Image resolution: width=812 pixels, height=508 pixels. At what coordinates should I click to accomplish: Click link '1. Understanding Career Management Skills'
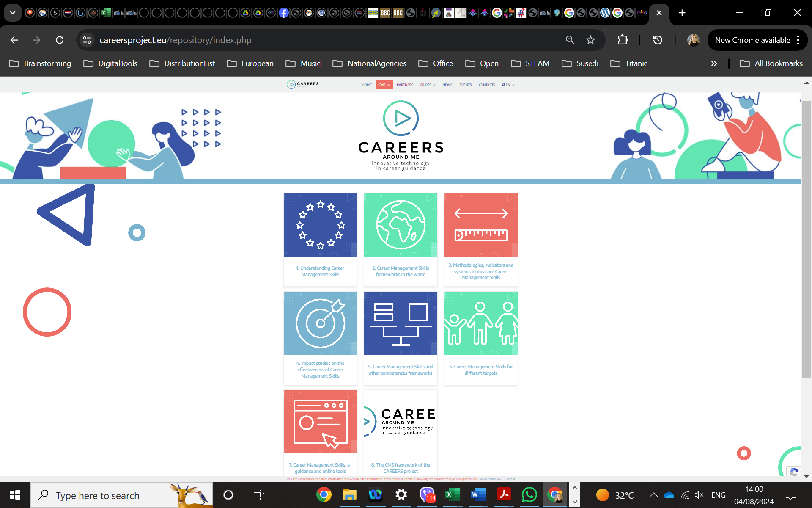(x=320, y=271)
